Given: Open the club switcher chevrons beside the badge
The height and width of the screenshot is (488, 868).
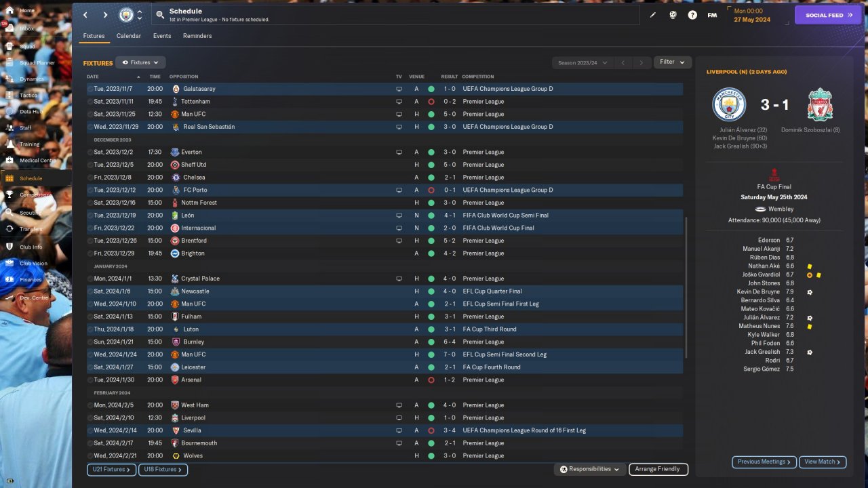Looking at the screenshot, I should [140, 15].
